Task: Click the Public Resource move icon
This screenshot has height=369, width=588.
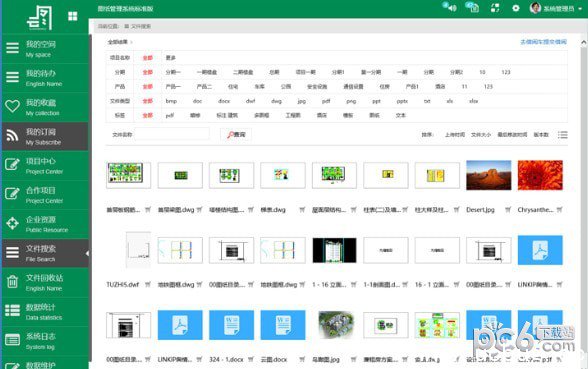Action: pos(12,224)
